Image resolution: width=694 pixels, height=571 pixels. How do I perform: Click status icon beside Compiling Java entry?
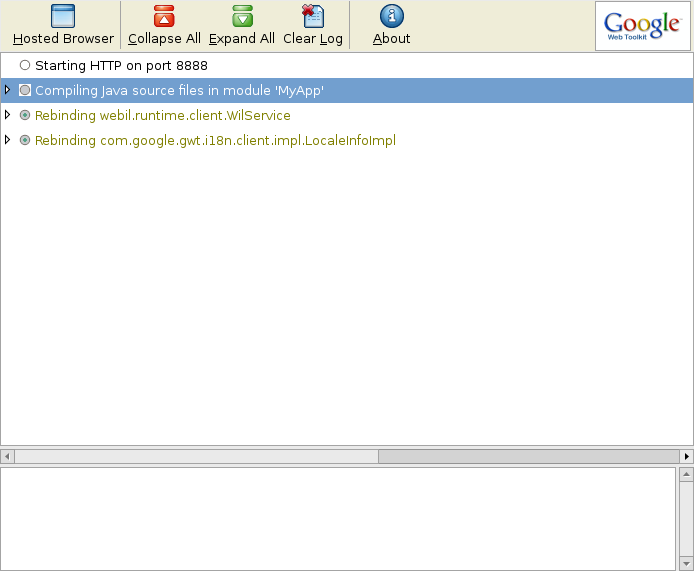[25, 90]
